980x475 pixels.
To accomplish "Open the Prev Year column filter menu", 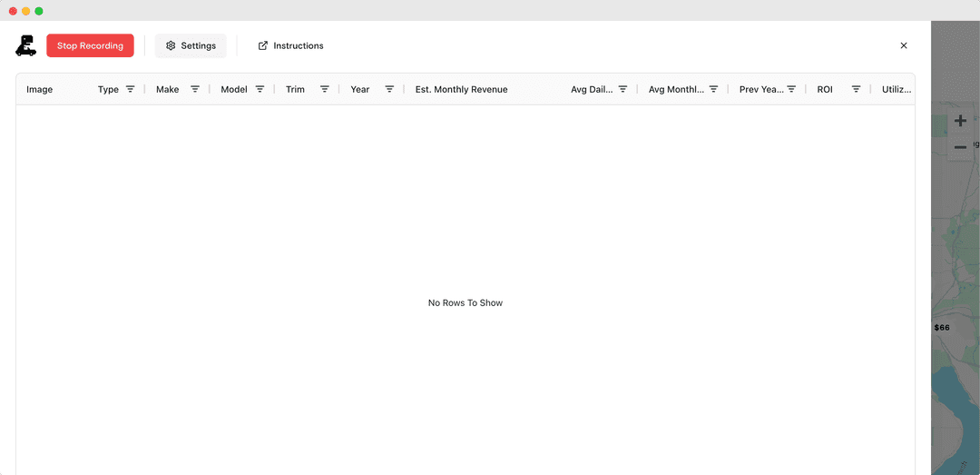I will (x=791, y=89).
